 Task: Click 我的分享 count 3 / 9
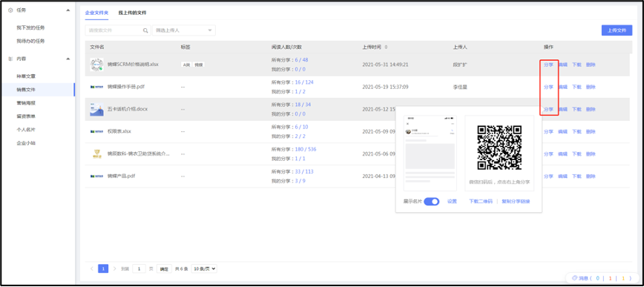coord(300,181)
